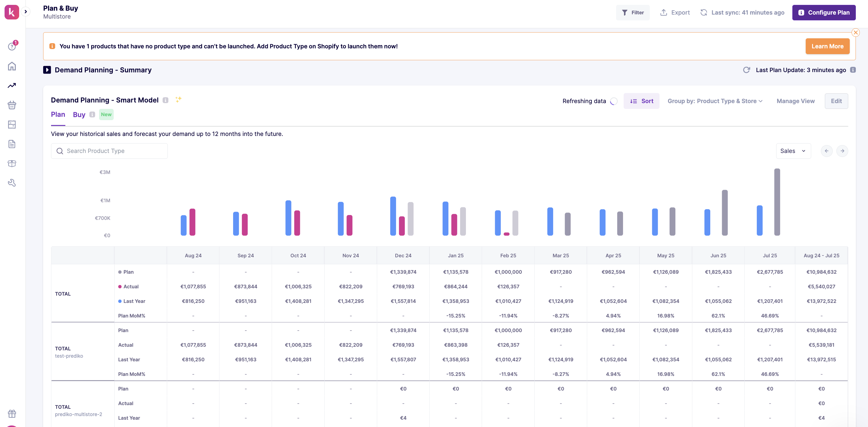This screenshot has width=868, height=427.
Task: Click the next period right arrow
Action: pos(842,151)
